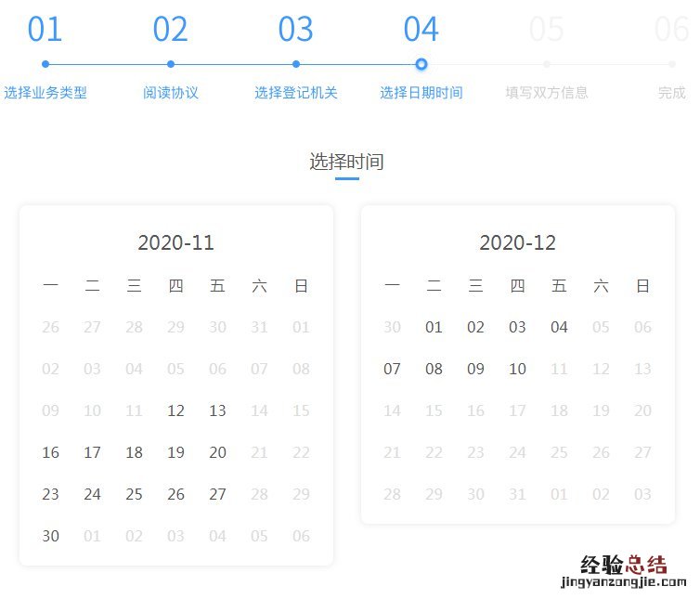Click the 选择时间 heading

coord(347,162)
